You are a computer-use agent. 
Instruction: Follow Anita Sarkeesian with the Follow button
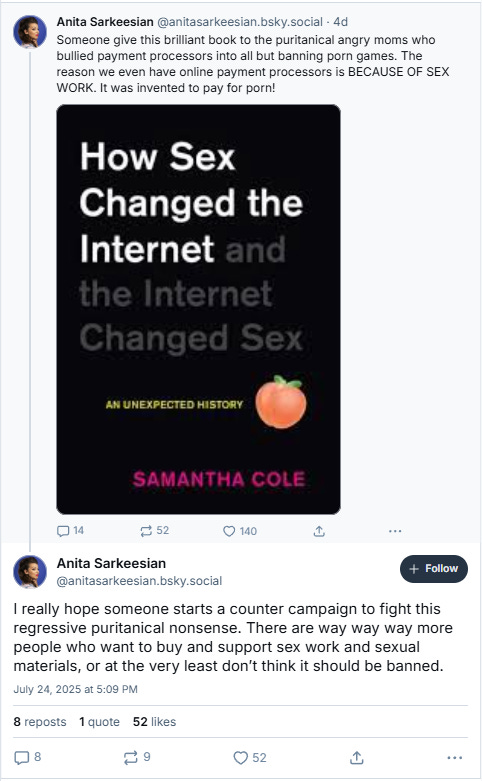434,569
